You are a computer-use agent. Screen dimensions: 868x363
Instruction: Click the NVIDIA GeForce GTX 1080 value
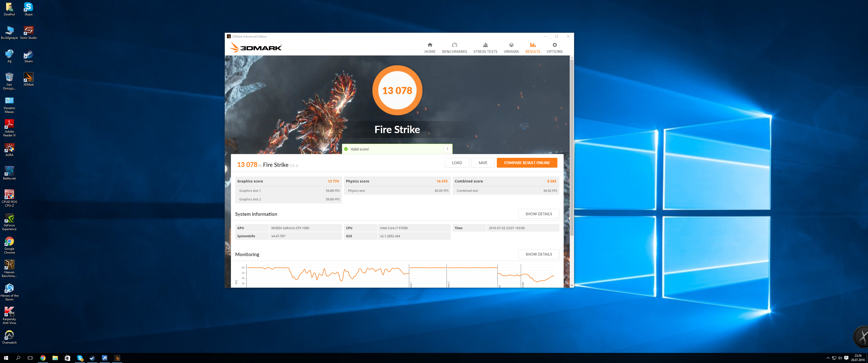pos(290,228)
